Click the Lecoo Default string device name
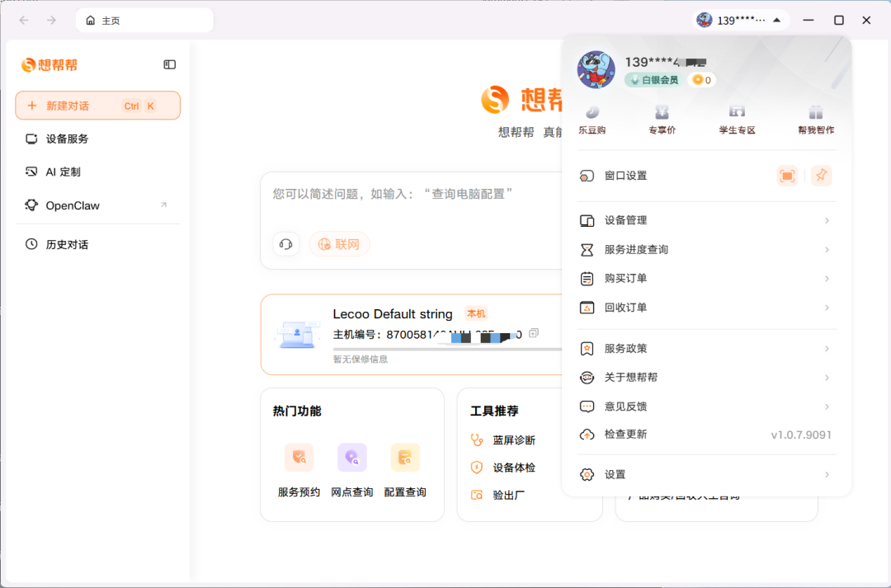Screen dimensions: 891x588 (393, 313)
